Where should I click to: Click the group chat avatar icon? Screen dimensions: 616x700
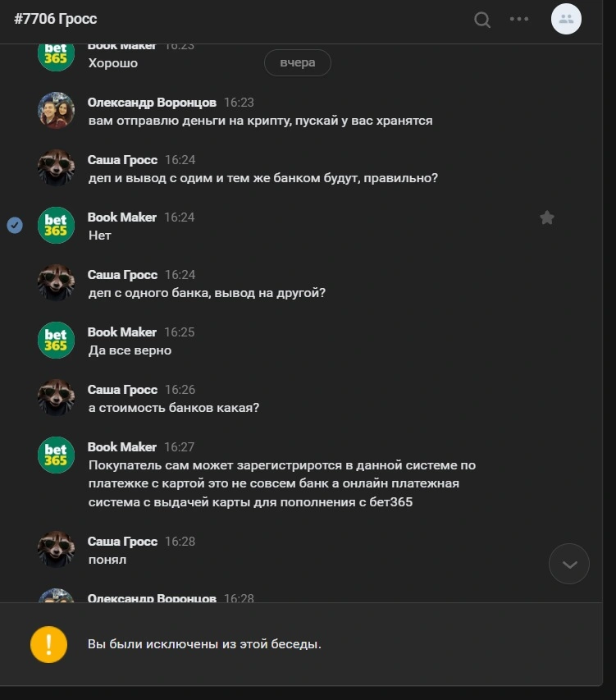(x=566, y=19)
